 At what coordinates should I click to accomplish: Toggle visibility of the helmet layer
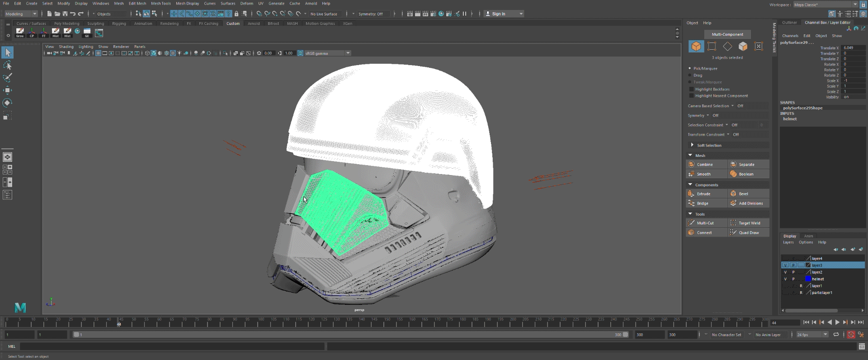[x=785, y=279]
